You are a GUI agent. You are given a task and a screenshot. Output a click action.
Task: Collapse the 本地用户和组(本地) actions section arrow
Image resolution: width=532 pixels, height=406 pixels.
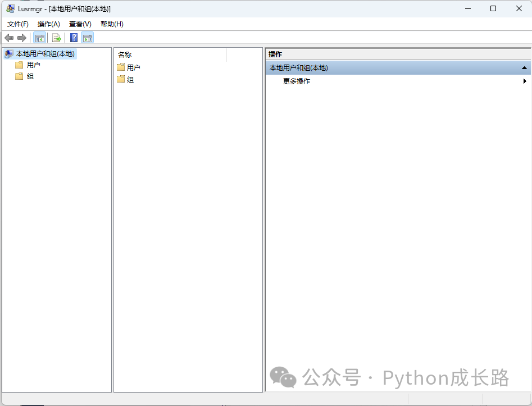[x=524, y=68]
